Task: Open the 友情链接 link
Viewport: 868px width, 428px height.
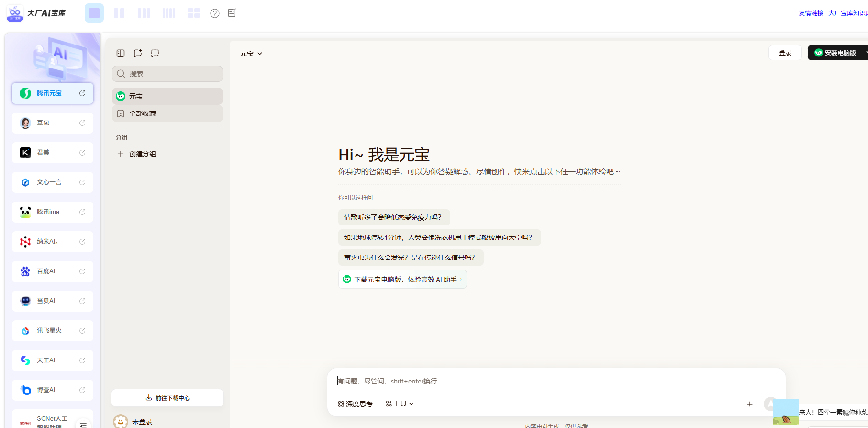Action: pos(811,13)
